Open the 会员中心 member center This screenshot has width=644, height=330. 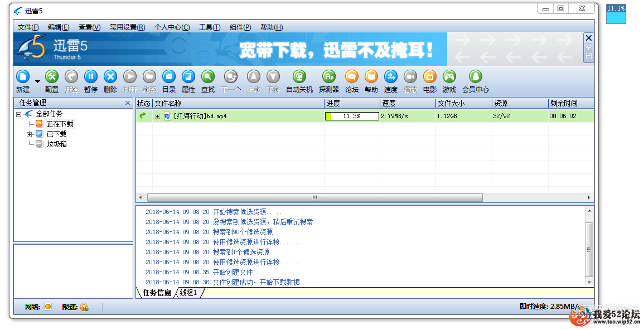tap(476, 77)
